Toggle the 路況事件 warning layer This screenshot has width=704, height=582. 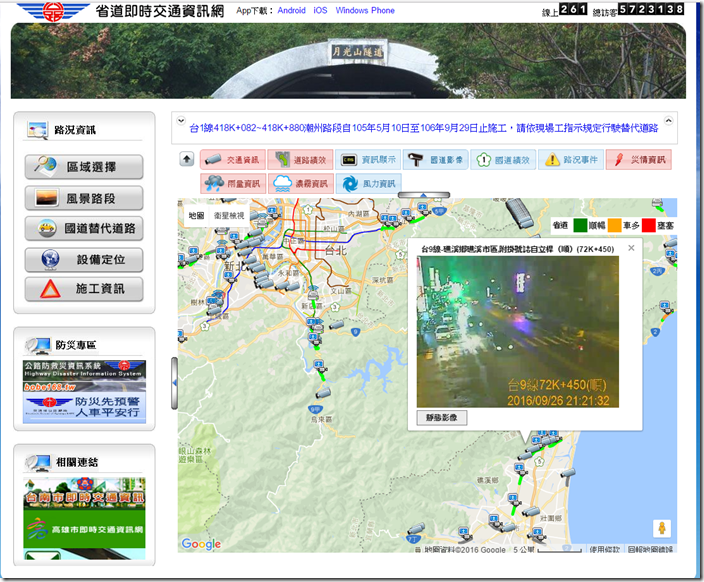(x=571, y=159)
